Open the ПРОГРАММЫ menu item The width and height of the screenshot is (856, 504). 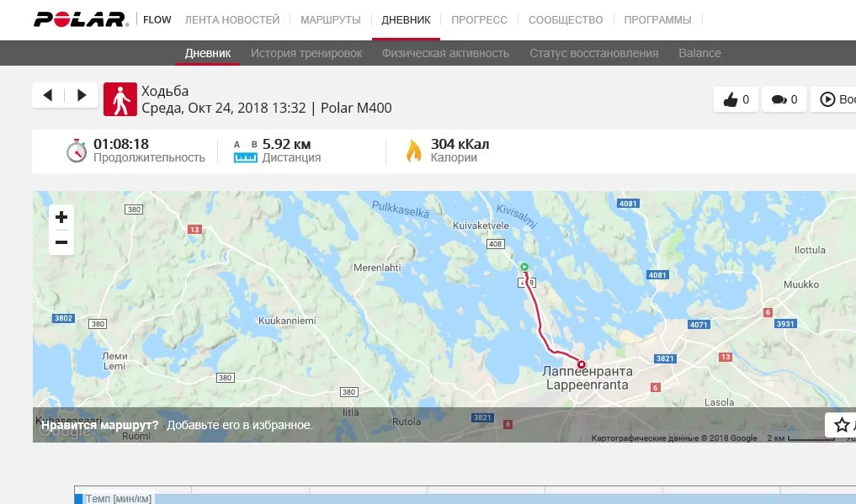(x=657, y=20)
